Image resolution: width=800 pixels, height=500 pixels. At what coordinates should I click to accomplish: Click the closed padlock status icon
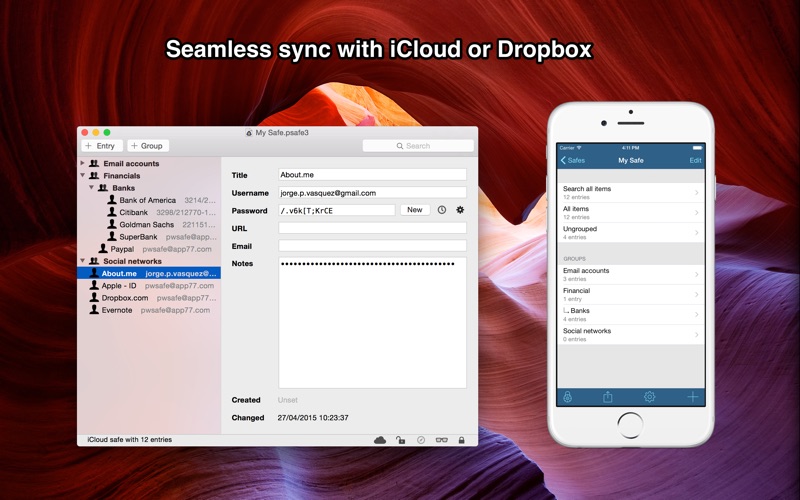pyautogui.click(x=461, y=440)
